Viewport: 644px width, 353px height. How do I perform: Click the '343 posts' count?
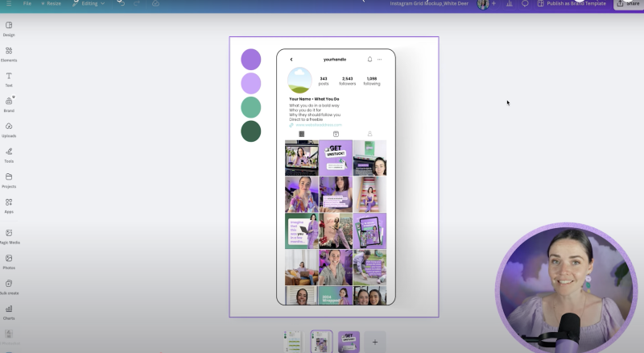point(324,81)
